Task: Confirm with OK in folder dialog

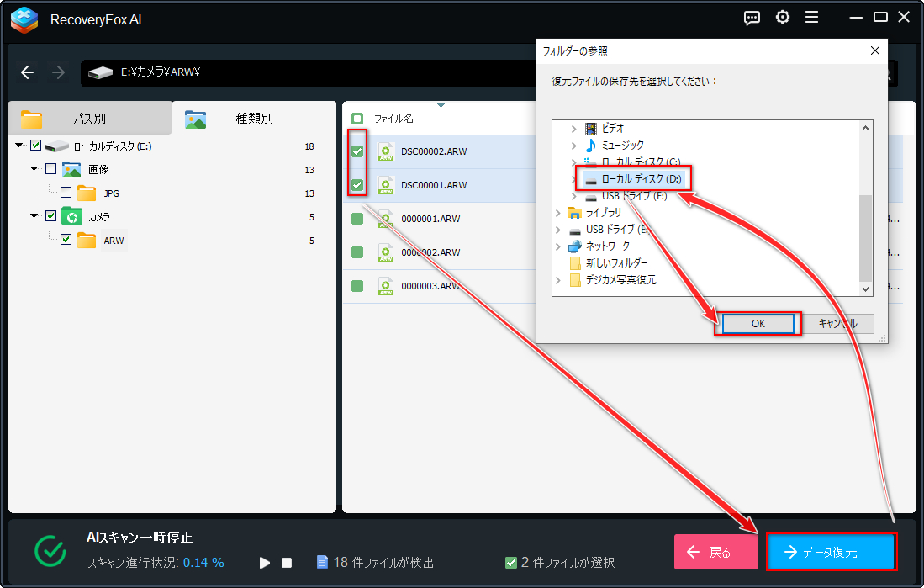Action: (x=758, y=323)
